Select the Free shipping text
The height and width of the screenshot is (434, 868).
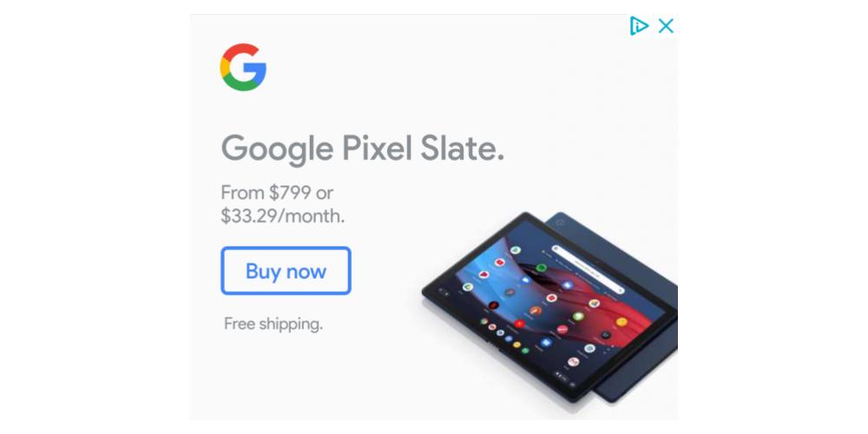click(x=273, y=324)
